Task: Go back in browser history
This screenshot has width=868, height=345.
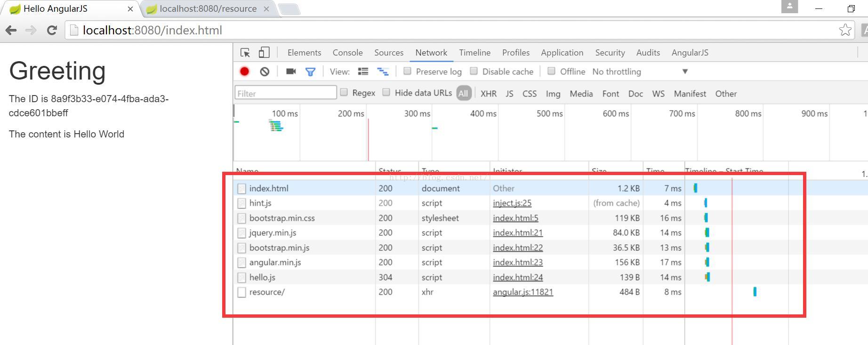Action: point(11,31)
